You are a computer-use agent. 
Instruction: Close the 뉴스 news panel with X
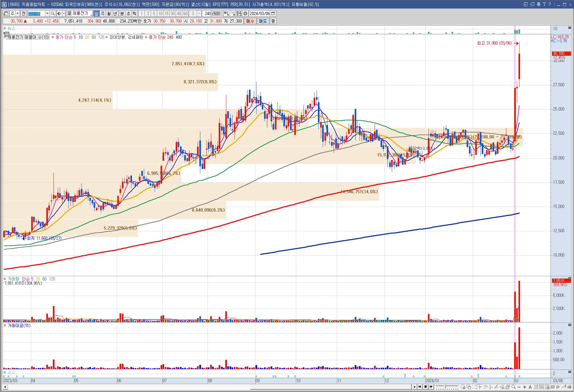point(570,28)
